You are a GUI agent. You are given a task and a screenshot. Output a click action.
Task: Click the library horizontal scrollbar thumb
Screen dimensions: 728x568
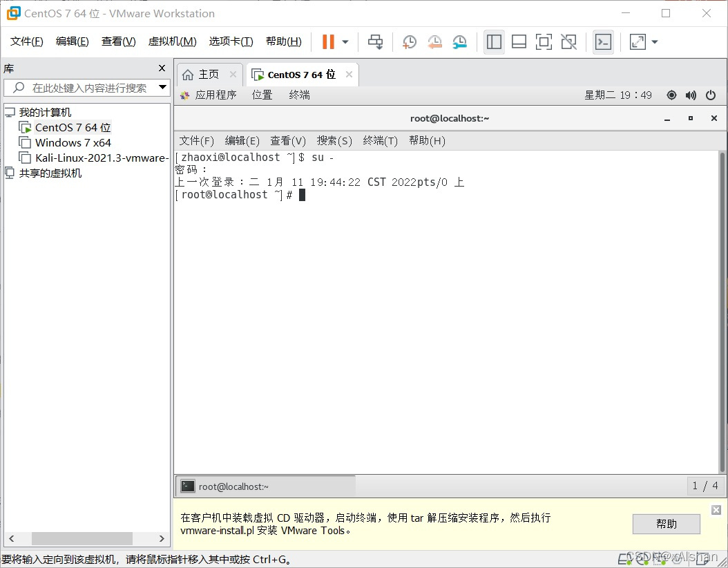(82, 539)
